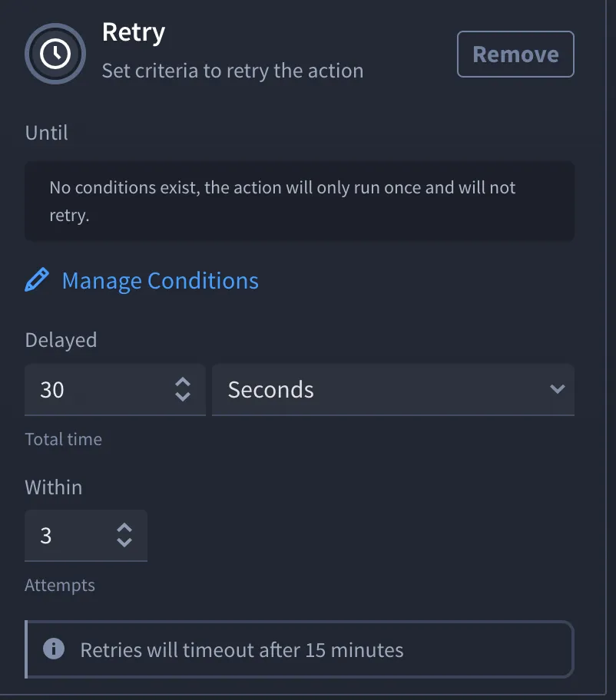This screenshot has height=700, width=616.
Task: Focus the Within attempts field showing 3
Action: pos(86,535)
